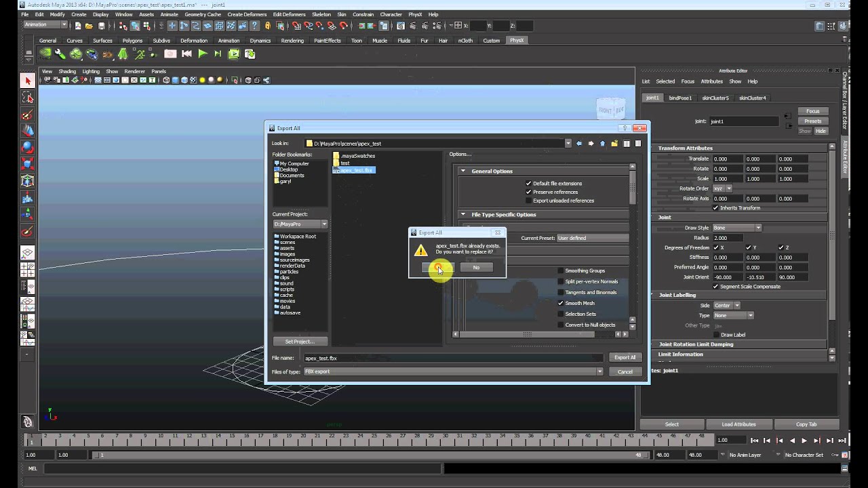Open the joint label Side dropdown
Image resolution: width=868 pixels, height=488 pixels.
tap(726, 306)
